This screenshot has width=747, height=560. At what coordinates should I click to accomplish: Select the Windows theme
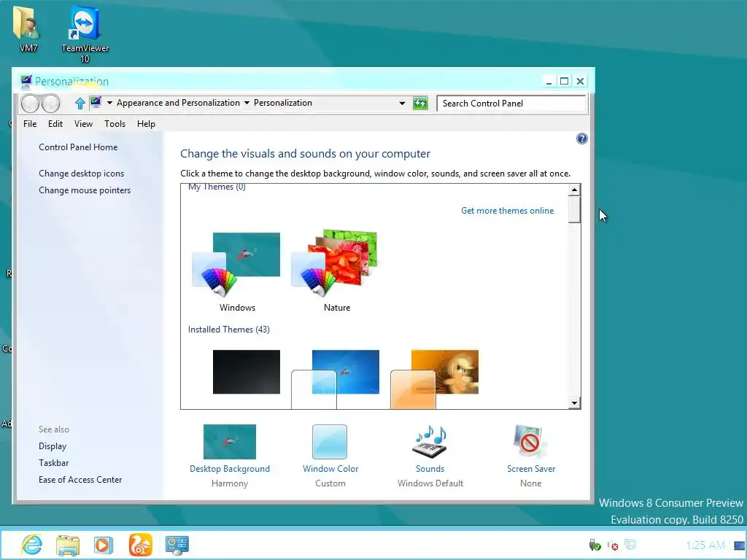[237, 271]
